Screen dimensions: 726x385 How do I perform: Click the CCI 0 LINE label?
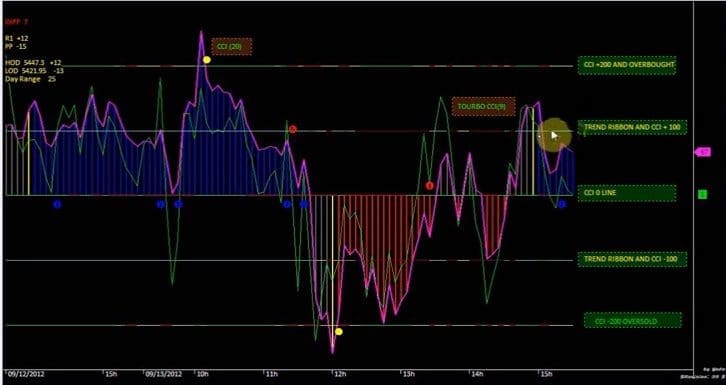627,193
